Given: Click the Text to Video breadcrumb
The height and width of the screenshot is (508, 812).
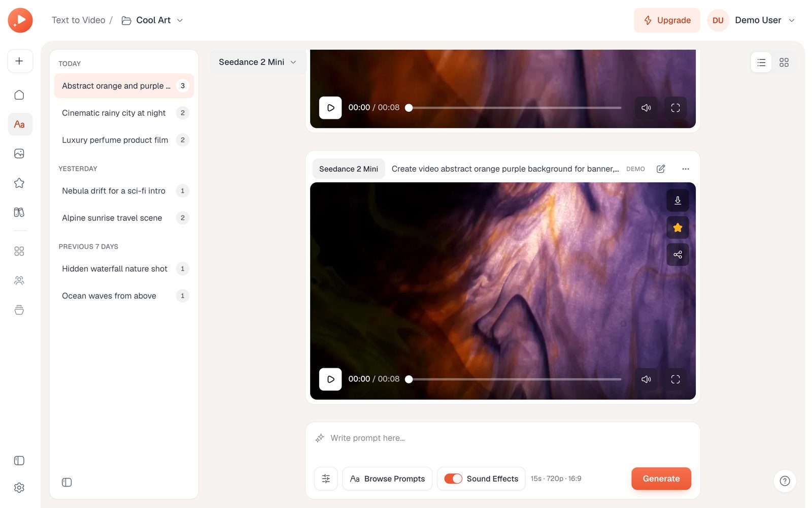Looking at the screenshot, I should tap(79, 20).
